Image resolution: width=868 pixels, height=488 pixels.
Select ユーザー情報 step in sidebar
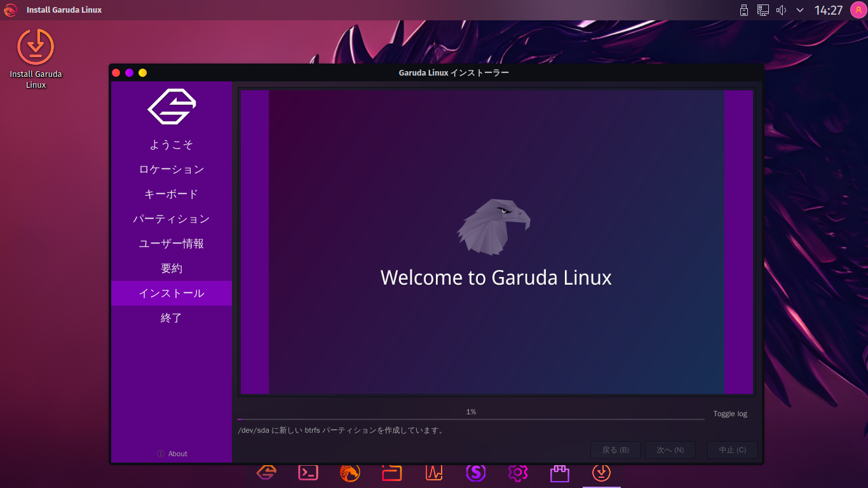(x=172, y=244)
